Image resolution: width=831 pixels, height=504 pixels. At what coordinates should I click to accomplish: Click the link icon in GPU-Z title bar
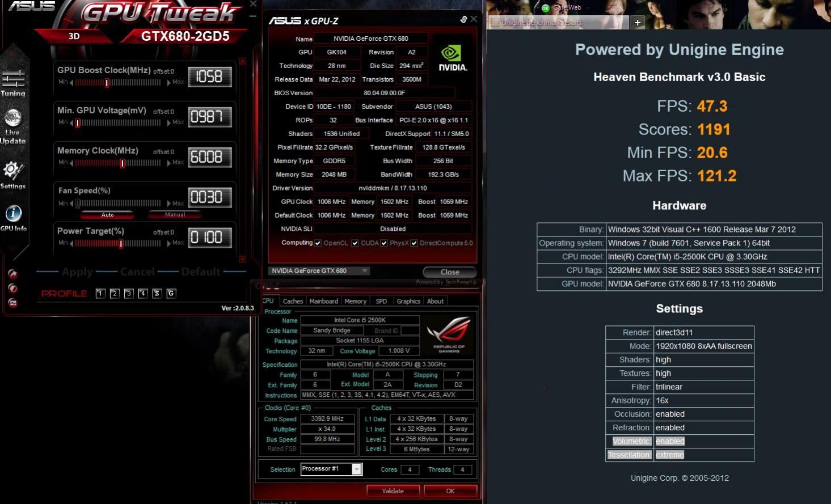coord(463,19)
